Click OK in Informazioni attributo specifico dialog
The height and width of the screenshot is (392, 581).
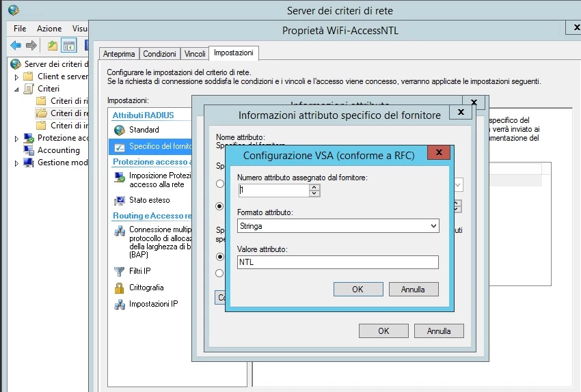tap(383, 331)
